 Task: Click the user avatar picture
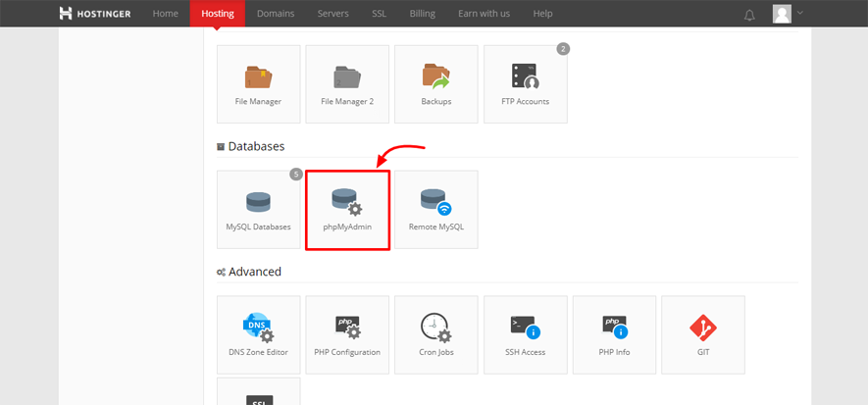coord(782,14)
